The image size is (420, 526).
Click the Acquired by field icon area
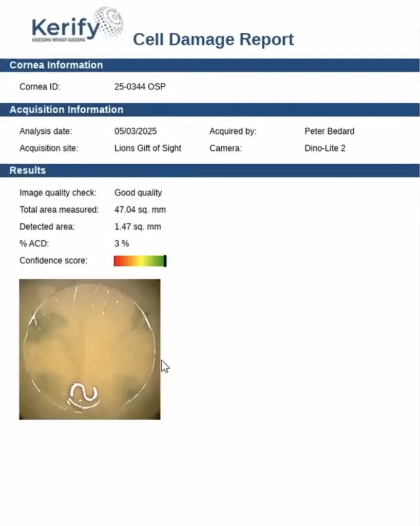pos(232,131)
